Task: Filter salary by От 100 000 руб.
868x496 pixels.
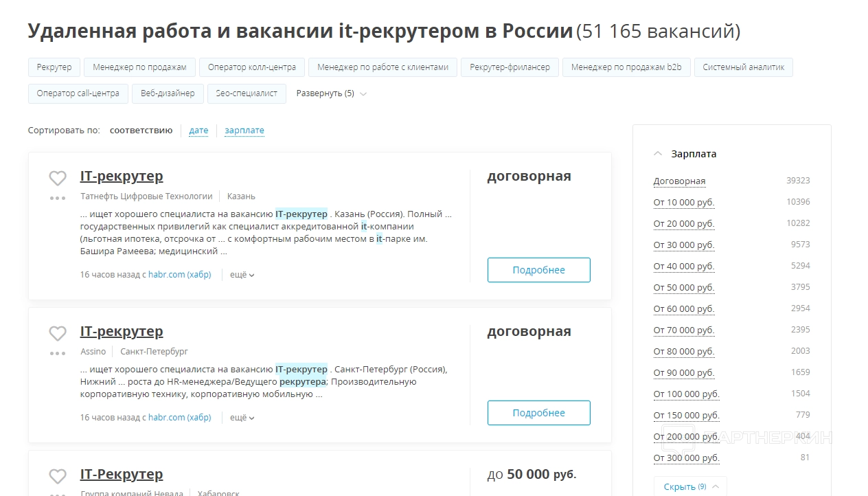Action: coord(686,394)
